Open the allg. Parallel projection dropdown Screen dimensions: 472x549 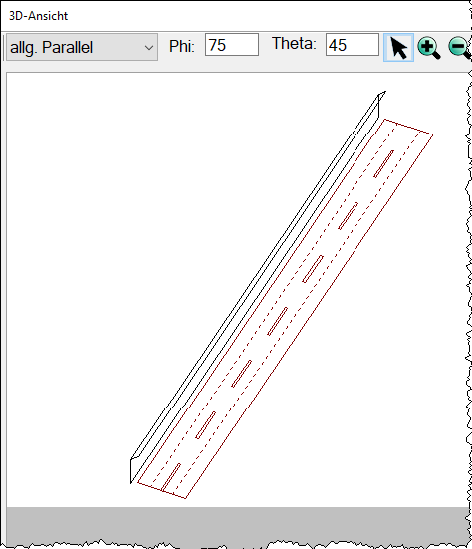[82, 47]
